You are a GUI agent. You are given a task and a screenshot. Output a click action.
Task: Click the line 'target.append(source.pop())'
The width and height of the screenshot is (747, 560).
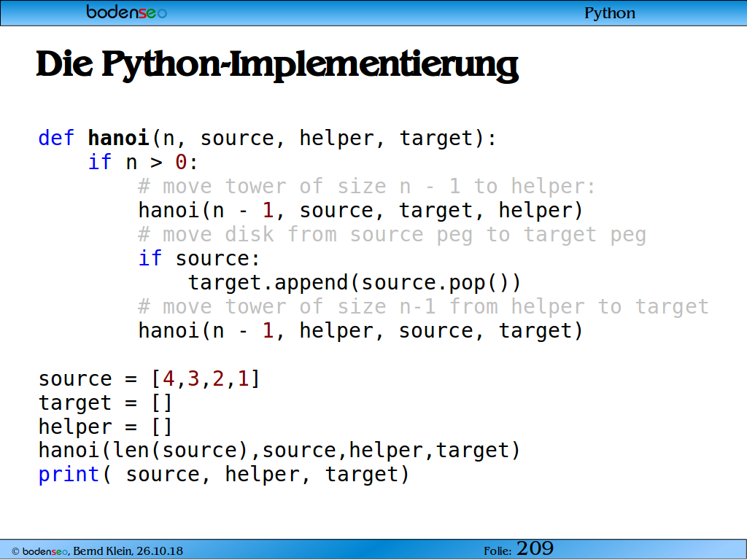point(355,283)
